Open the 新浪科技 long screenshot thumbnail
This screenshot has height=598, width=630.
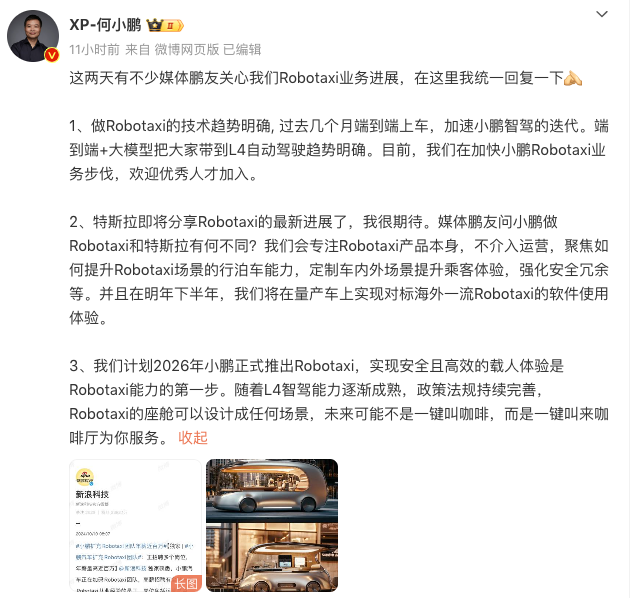[135, 525]
